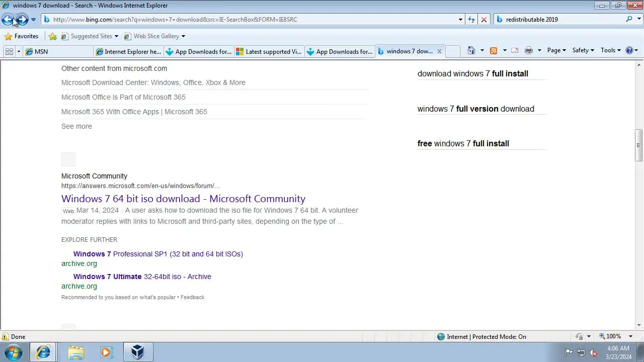The height and width of the screenshot is (362, 644).
Task: Open Windows Media Player taskbar icon
Action: click(106, 352)
